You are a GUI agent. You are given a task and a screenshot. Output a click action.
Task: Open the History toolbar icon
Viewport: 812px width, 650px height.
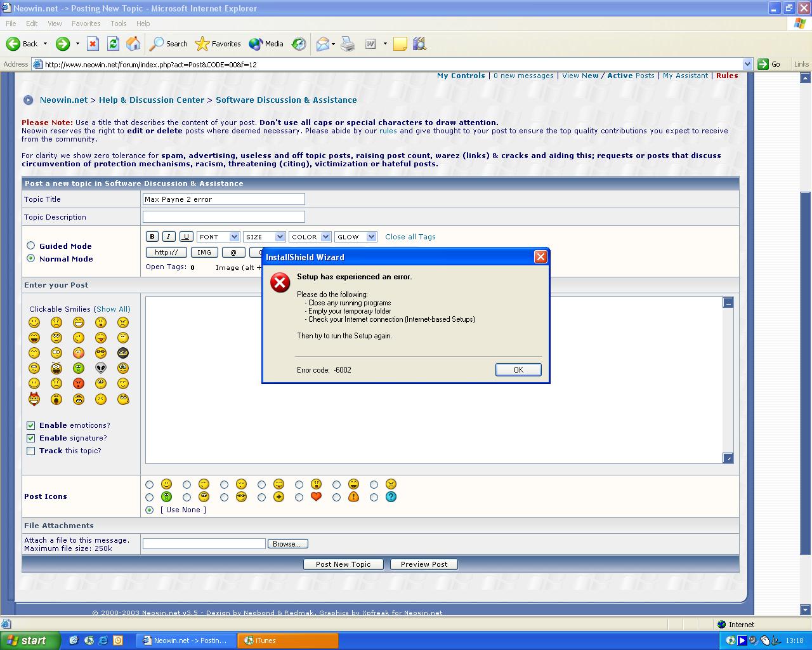[299, 44]
